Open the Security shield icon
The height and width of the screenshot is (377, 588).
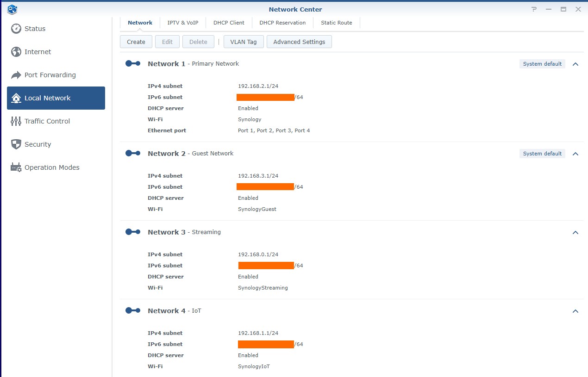pyautogui.click(x=16, y=144)
